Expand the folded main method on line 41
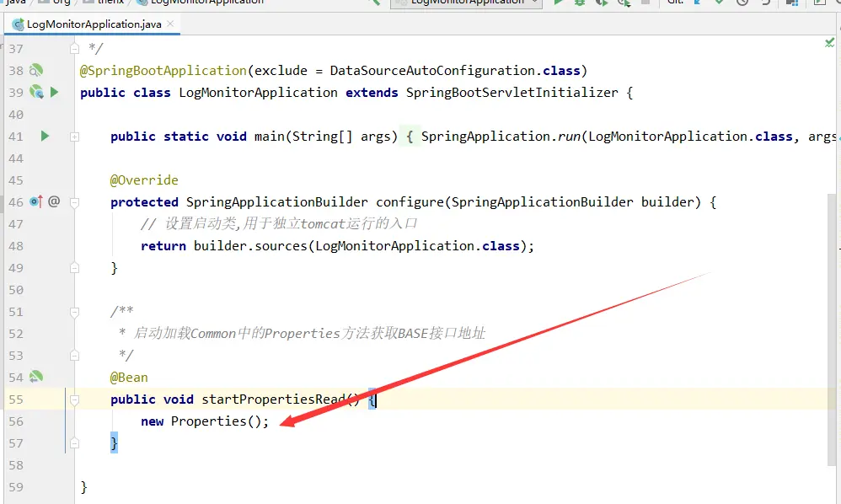Screen dimensions: 841x504 74,137
